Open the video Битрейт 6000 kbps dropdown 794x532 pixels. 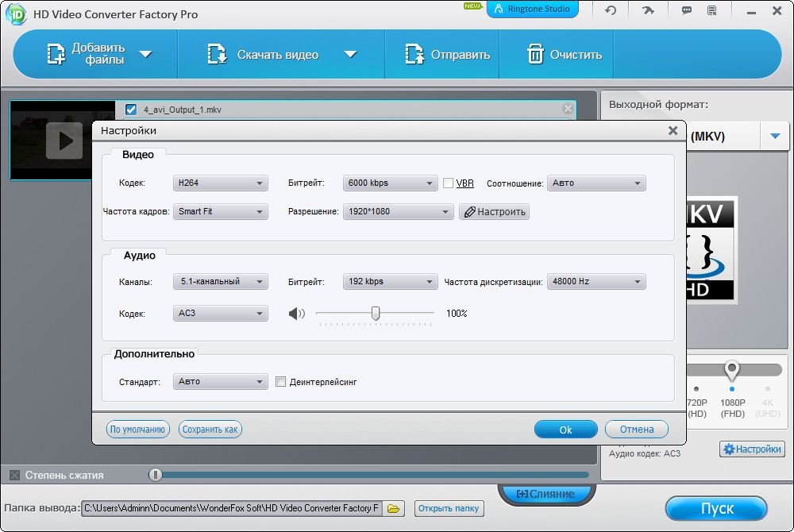click(x=390, y=183)
